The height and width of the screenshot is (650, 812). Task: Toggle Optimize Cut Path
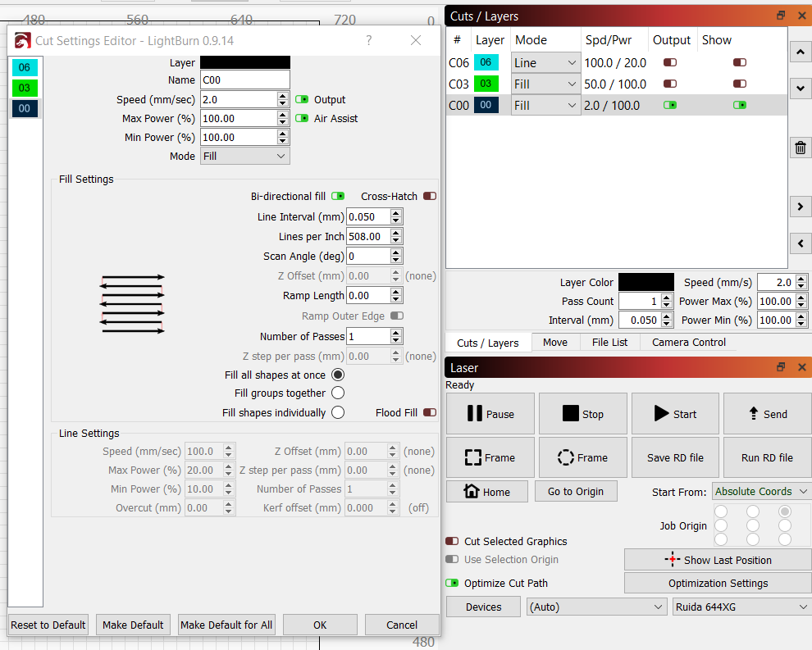click(452, 583)
